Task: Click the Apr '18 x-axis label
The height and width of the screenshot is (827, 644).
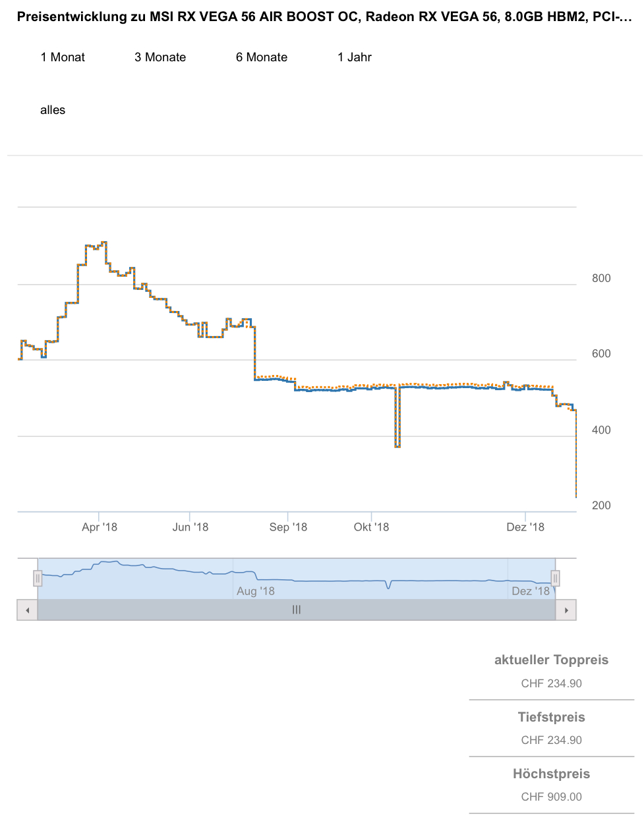Action: tap(100, 527)
